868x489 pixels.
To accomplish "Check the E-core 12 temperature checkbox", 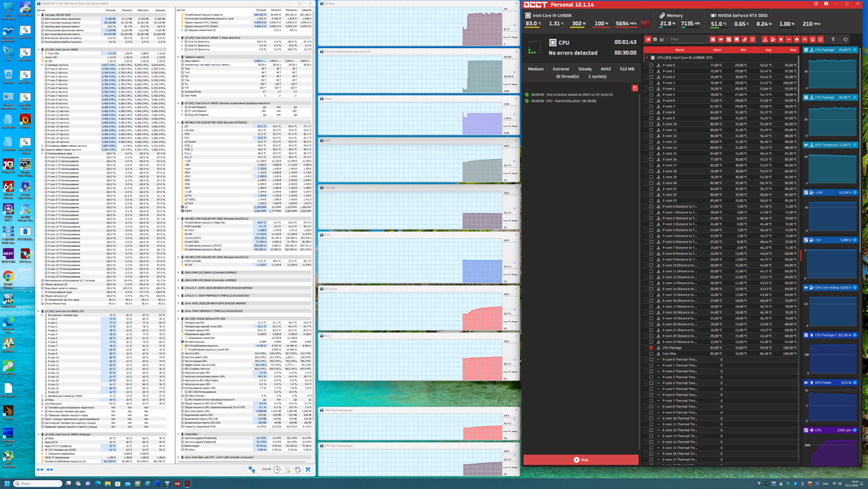I will click(x=651, y=135).
